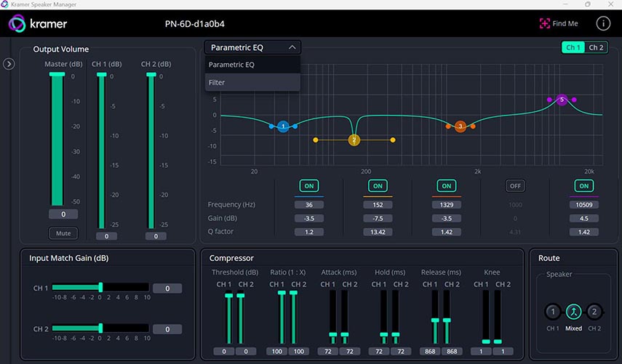
Task: Select the yellow EQ band 2 node
Action: coord(354,139)
